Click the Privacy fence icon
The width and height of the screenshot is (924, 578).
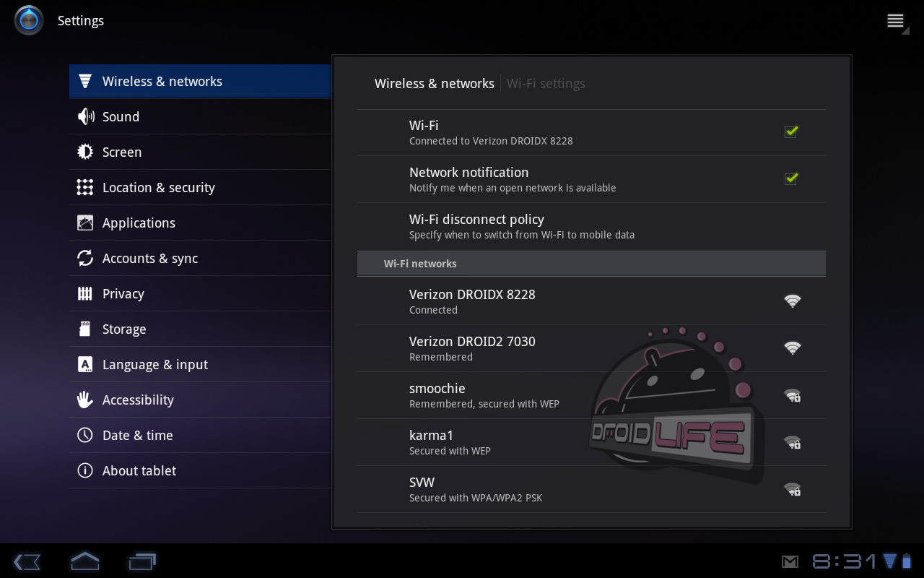click(85, 294)
